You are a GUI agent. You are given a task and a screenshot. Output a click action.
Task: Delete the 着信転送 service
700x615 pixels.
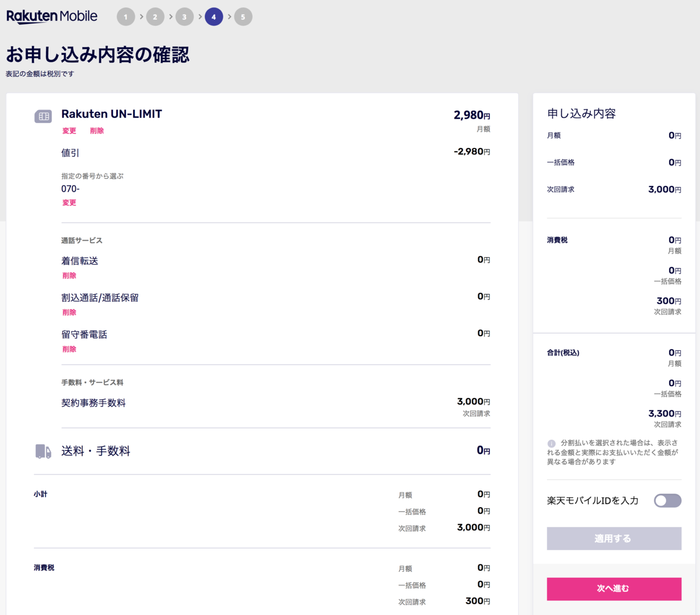[69, 276]
